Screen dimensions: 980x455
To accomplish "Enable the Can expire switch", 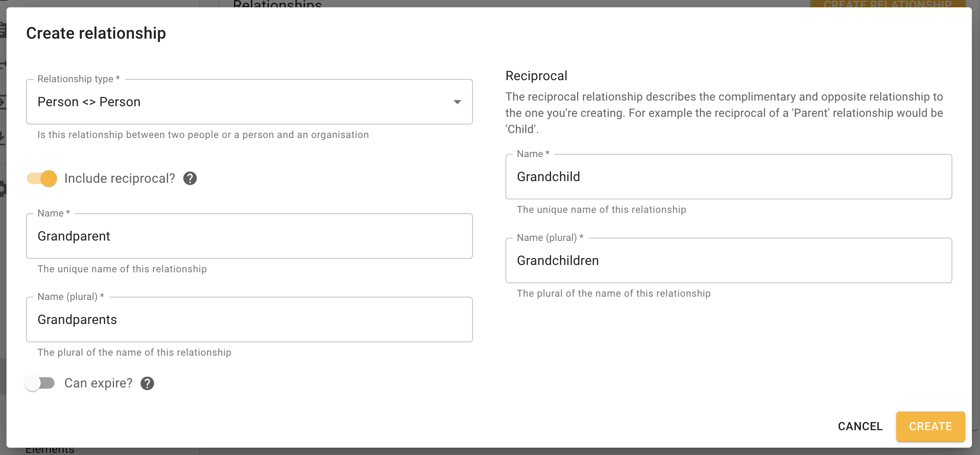I will click(x=40, y=383).
